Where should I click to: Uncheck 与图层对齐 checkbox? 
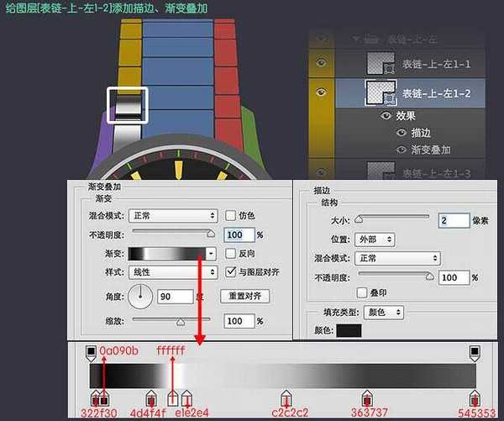coord(231,271)
